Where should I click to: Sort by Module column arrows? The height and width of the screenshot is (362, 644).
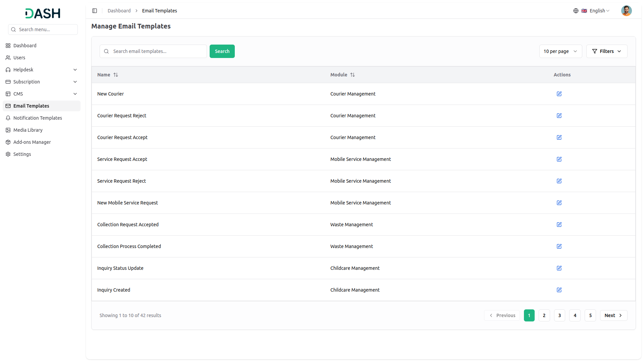tap(353, 75)
